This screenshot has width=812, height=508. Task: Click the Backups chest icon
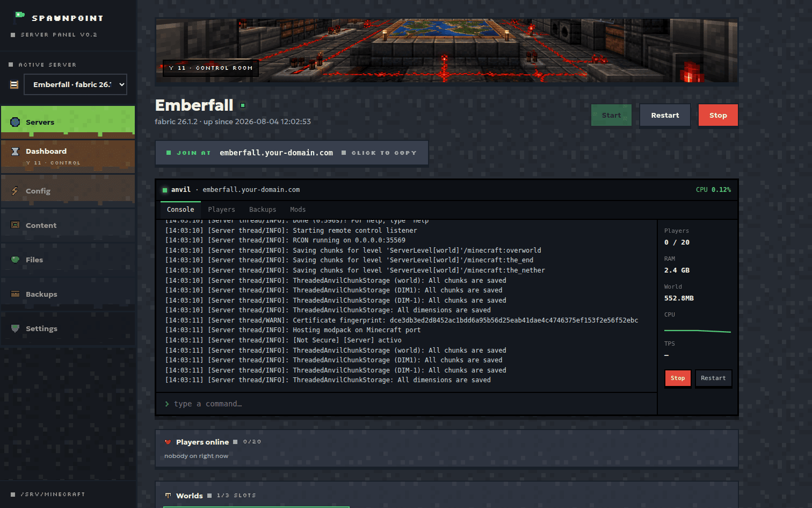pyautogui.click(x=15, y=294)
